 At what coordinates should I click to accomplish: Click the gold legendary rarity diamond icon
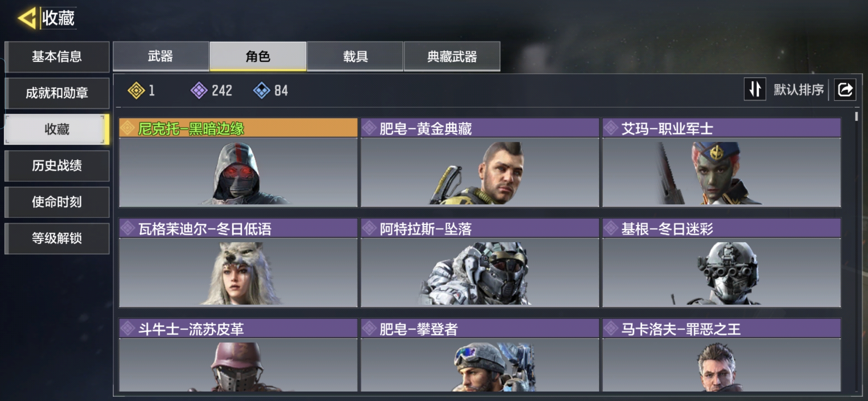tap(136, 90)
